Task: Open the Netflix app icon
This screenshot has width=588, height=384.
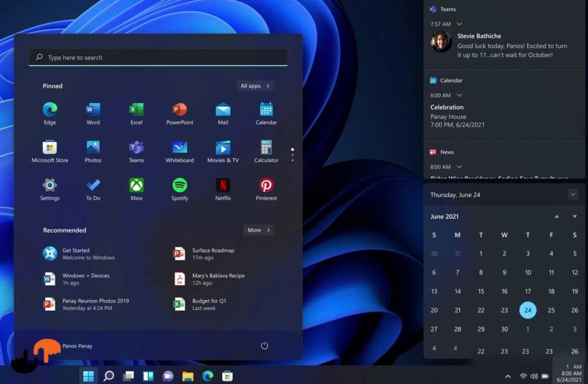Action: 223,189
